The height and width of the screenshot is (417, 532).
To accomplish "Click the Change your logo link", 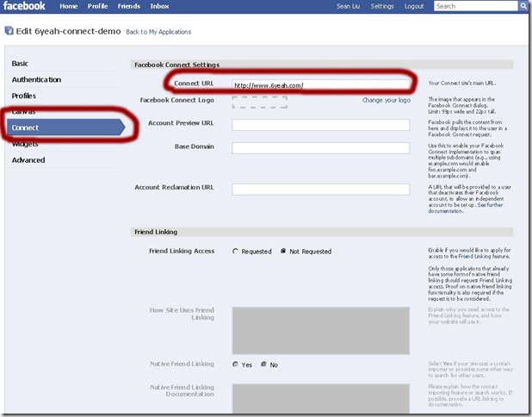I will [x=387, y=100].
